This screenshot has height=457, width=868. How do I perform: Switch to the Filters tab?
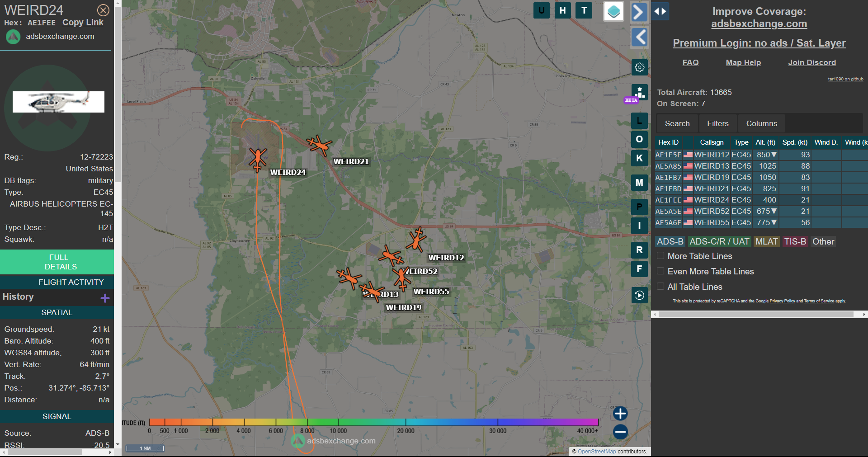[718, 123]
